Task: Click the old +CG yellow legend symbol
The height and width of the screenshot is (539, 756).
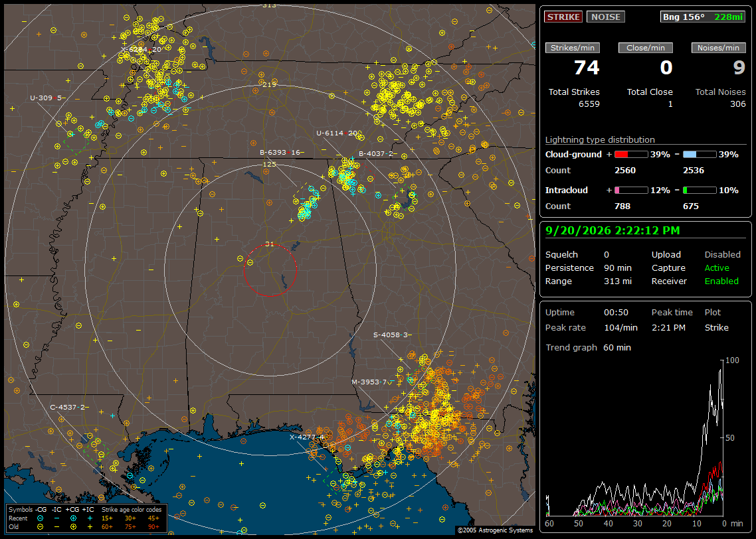Action: click(73, 527)
